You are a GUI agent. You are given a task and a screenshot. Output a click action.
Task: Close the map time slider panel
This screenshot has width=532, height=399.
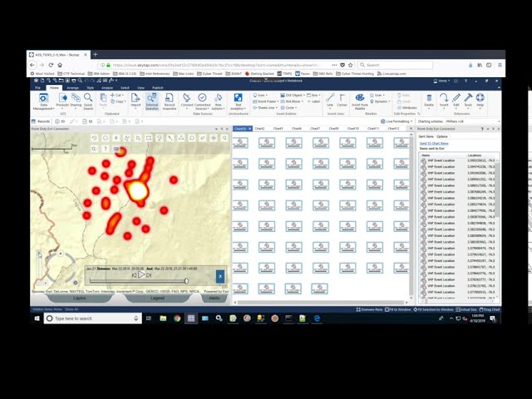click(x=220, y=276)
